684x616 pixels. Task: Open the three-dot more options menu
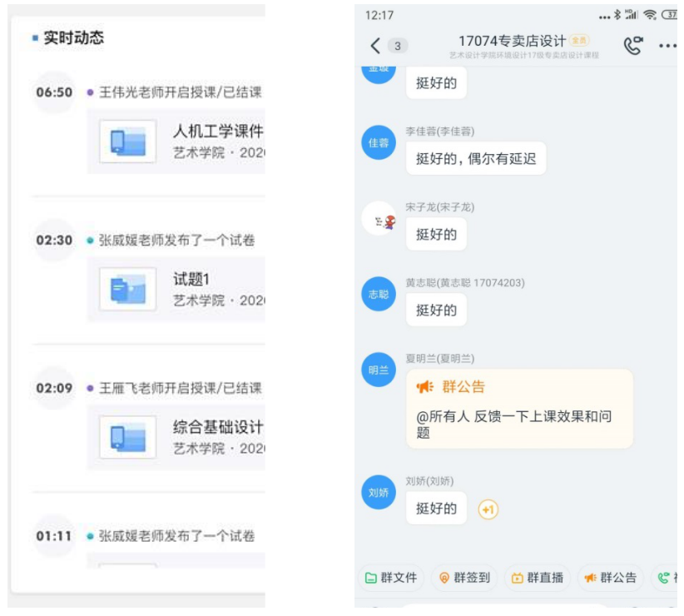[667, 46]
